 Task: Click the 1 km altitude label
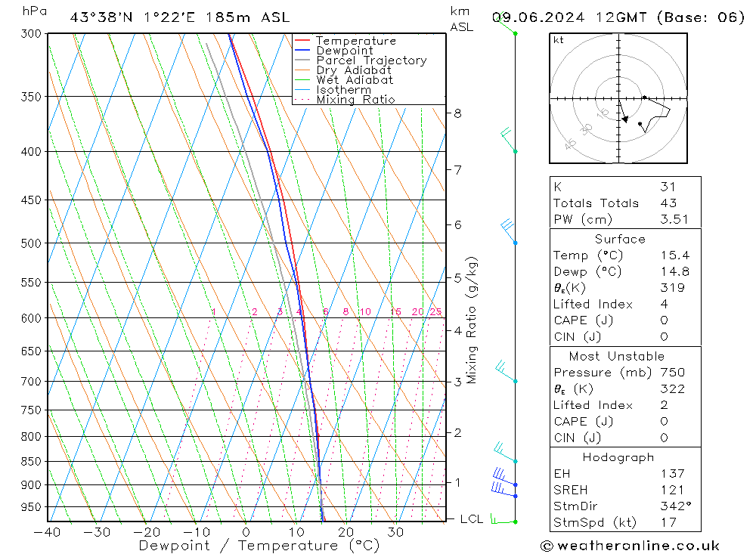(x=457, y=482)
